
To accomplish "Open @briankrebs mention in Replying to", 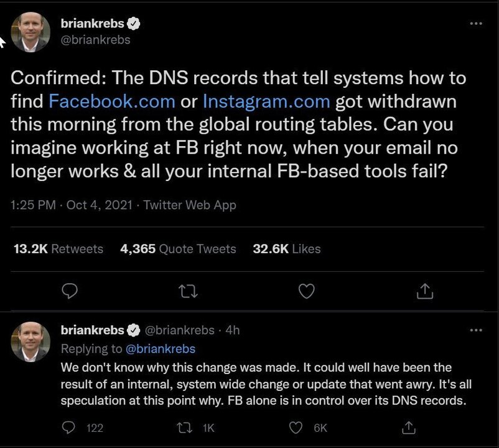I will [161, 348].
